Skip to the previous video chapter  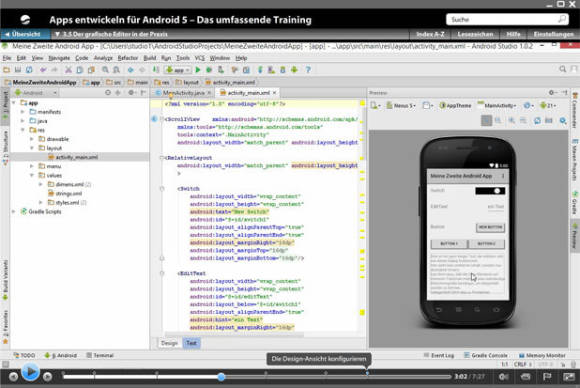coord(13,377)
